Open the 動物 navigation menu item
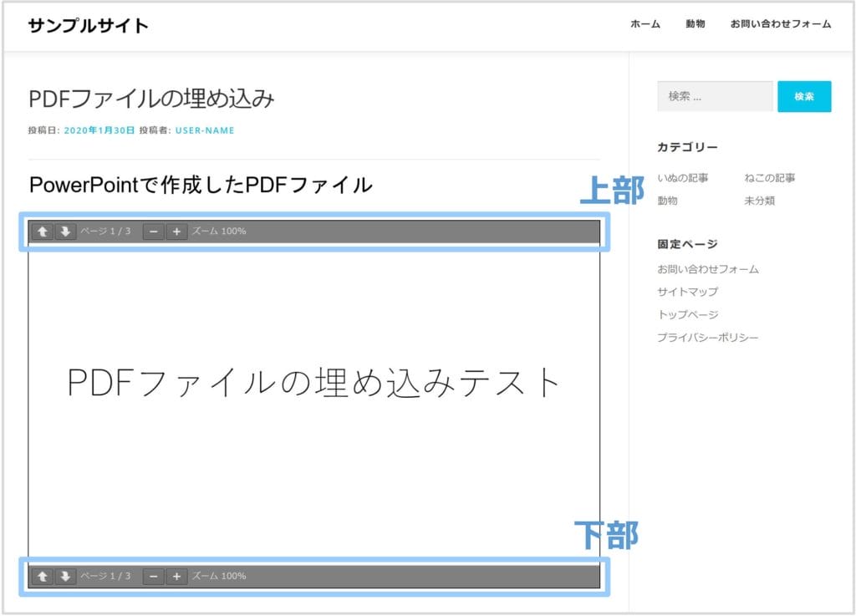 (695, 24)
